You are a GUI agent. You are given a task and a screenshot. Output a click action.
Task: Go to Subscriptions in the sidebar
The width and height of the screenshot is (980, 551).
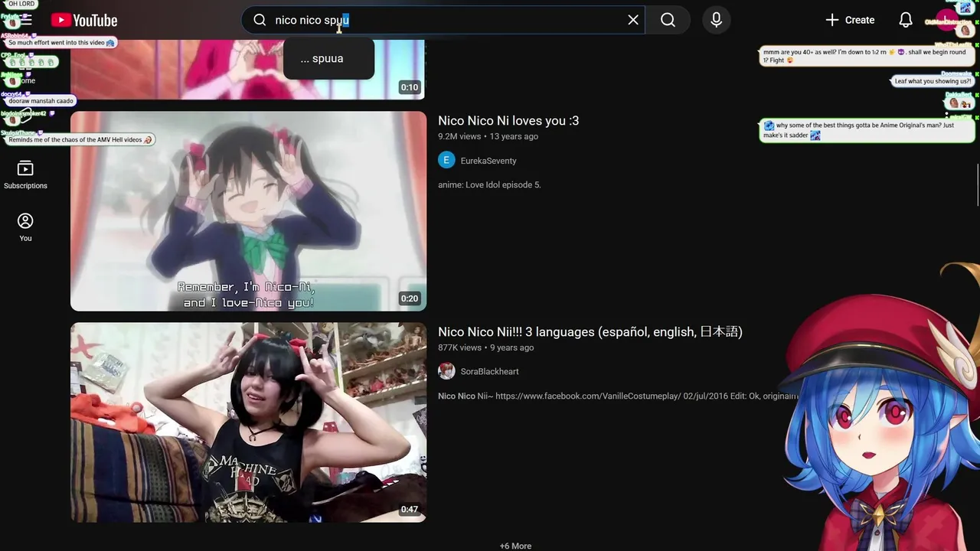(x=25, y=175)
